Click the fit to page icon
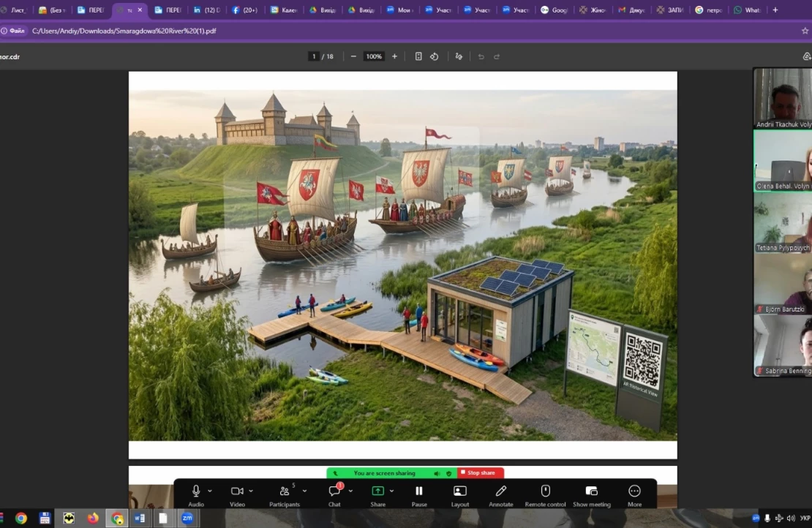Viewport: 812px width, 528px height. pyautogui.click(x=418, y=56)
